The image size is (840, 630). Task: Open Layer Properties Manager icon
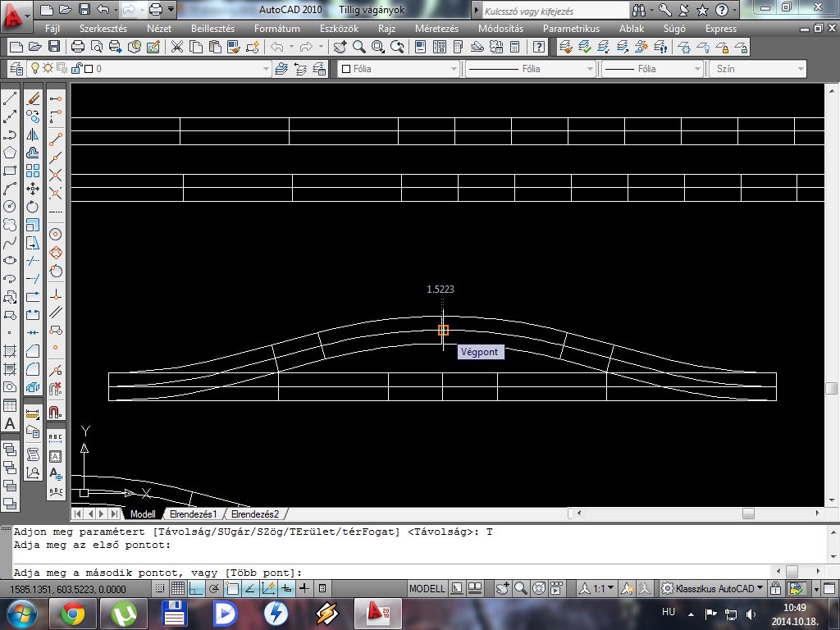[x=16, y=69]
